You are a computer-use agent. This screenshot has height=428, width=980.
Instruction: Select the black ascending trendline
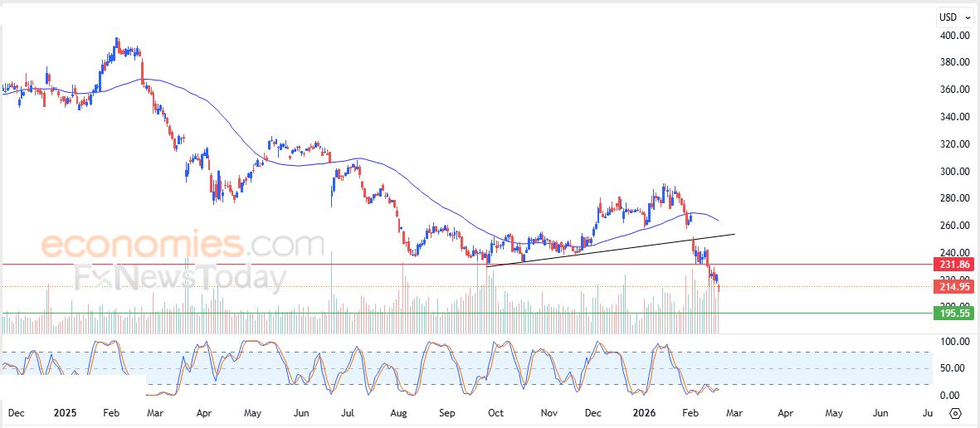click(614, 248)
